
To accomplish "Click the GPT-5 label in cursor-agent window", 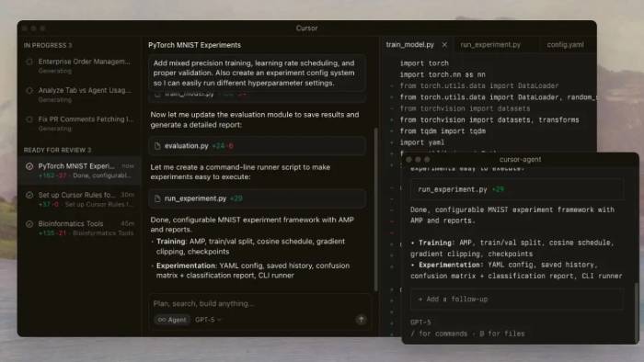I will click(420, 322).
